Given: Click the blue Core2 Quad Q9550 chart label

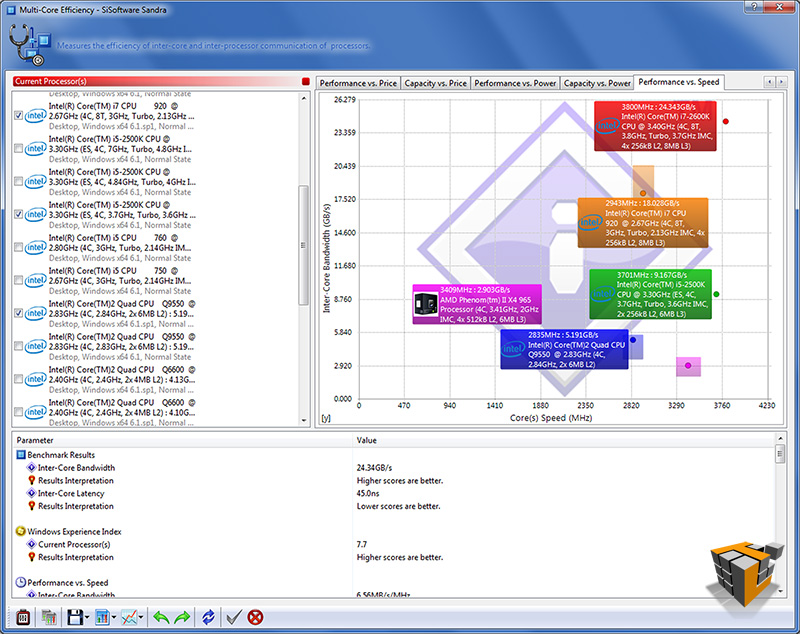Looking at the screenshot, I should [564, 349].
